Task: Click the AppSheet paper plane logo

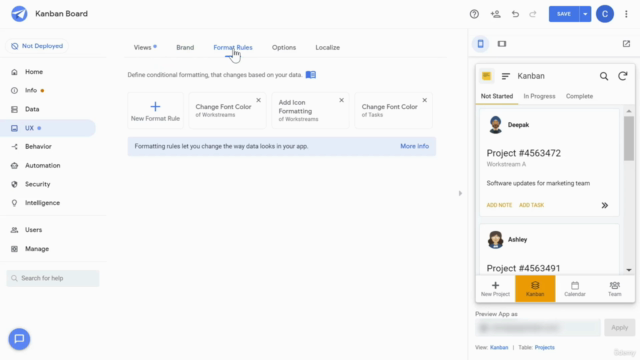Action: [19, 14]
